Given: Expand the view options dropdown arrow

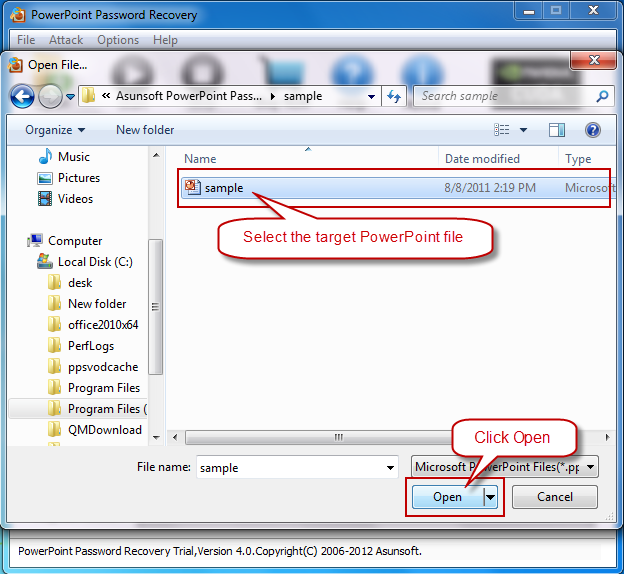Looking at the screenshot, I should (x=523, y=130).
